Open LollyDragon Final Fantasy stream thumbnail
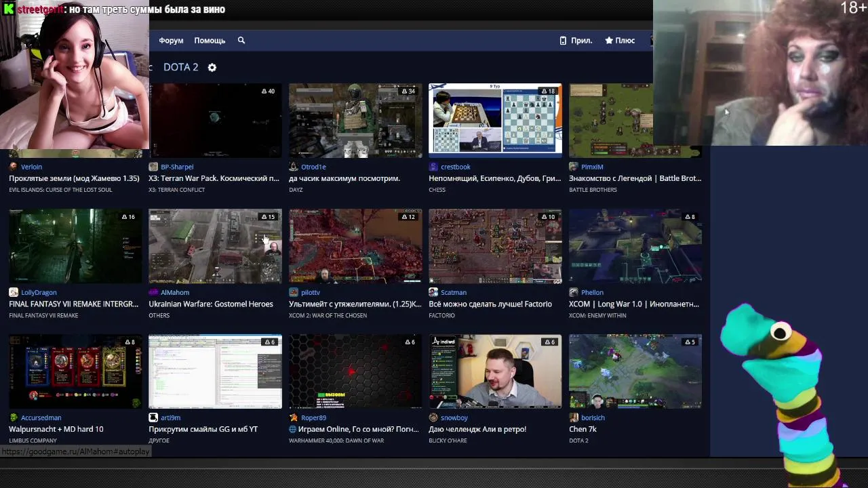The height and width of the screenshot is (488, 868). (x=75, y=246)
